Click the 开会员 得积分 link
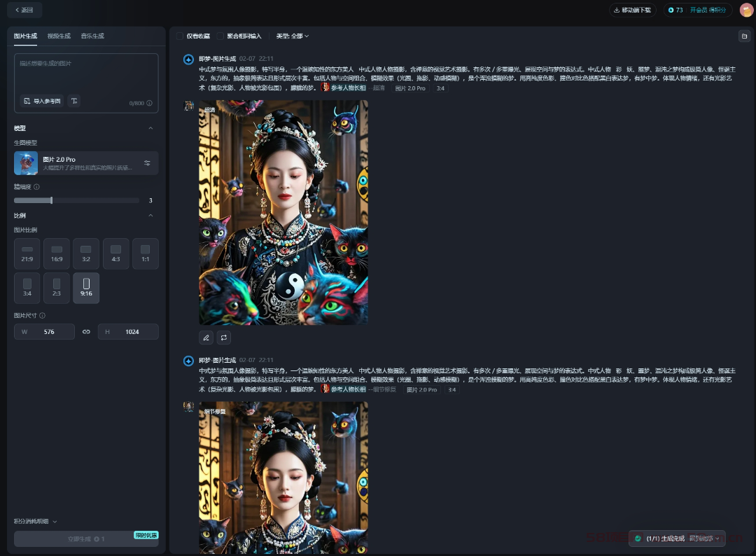756x556 pixels. pos(708,10)
